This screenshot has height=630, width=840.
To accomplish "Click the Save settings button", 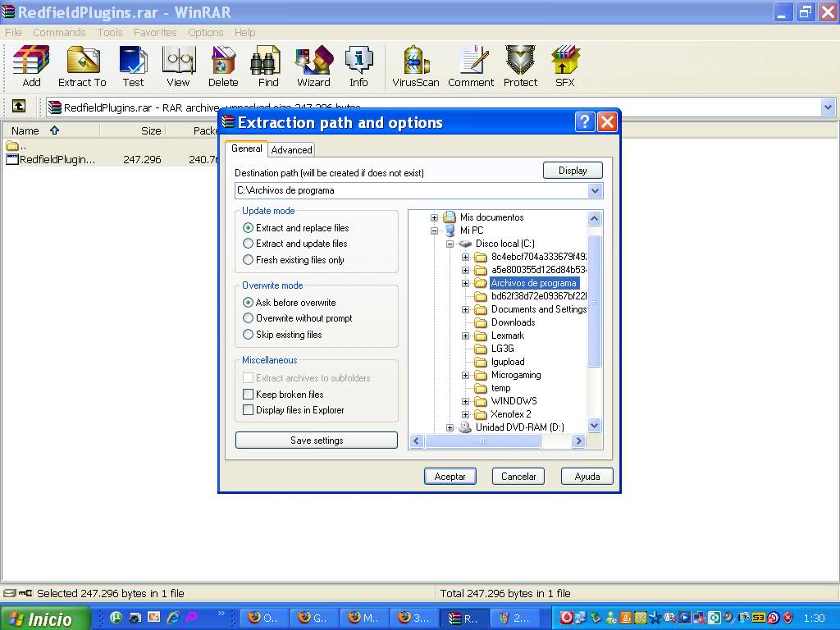I will click(317, 441).
